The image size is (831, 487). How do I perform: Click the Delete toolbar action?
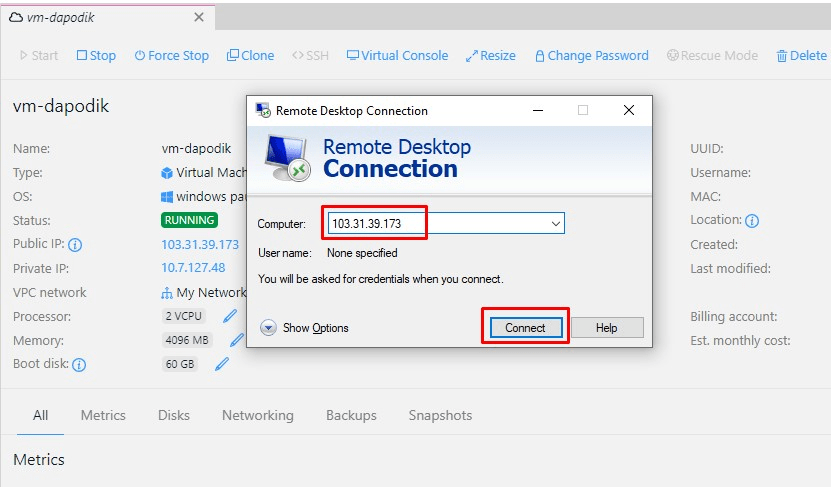[801, 56]
